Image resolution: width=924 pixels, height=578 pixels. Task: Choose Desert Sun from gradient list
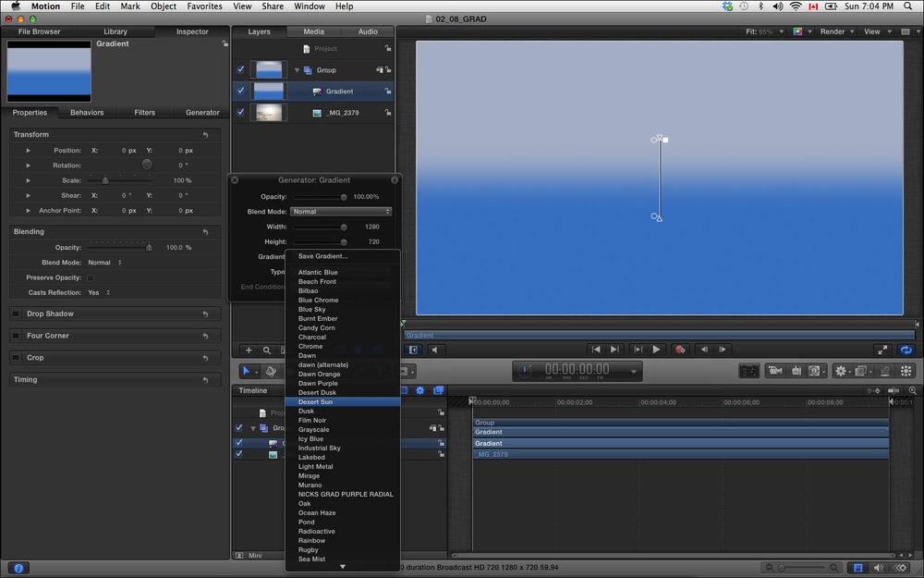pyautogui.click(x=316, y=402)
